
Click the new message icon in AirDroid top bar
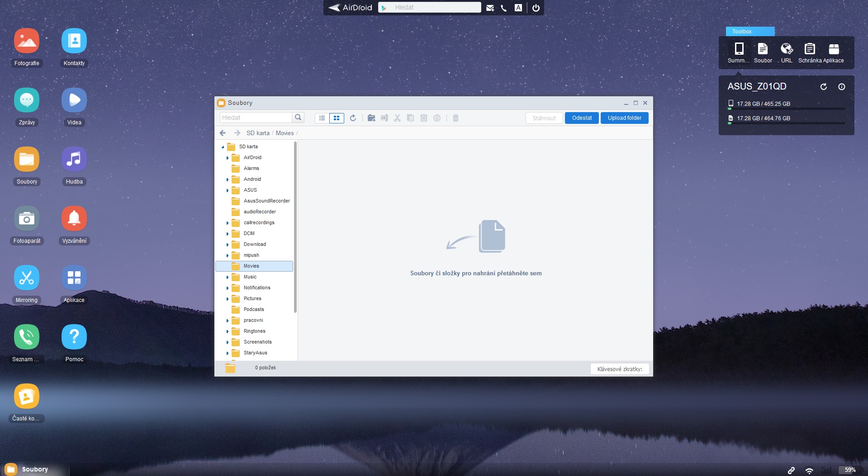pyautogui.click(x=490, y=8)
